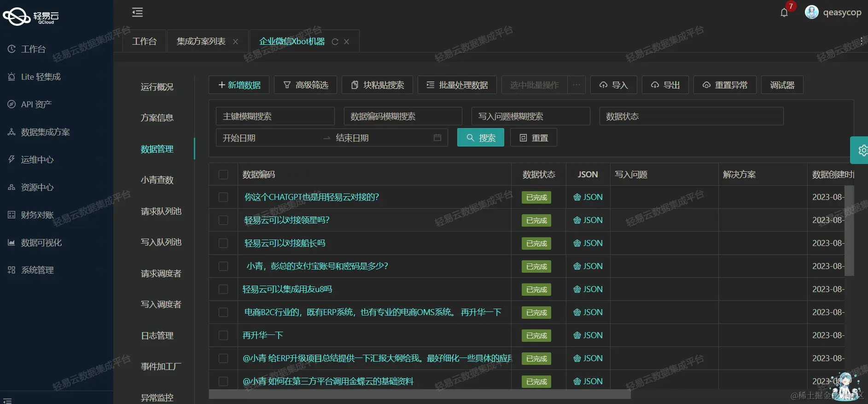The image size is (868, 404).
Task: Open the 数据状态 dropdown filter
Action: 691,116
